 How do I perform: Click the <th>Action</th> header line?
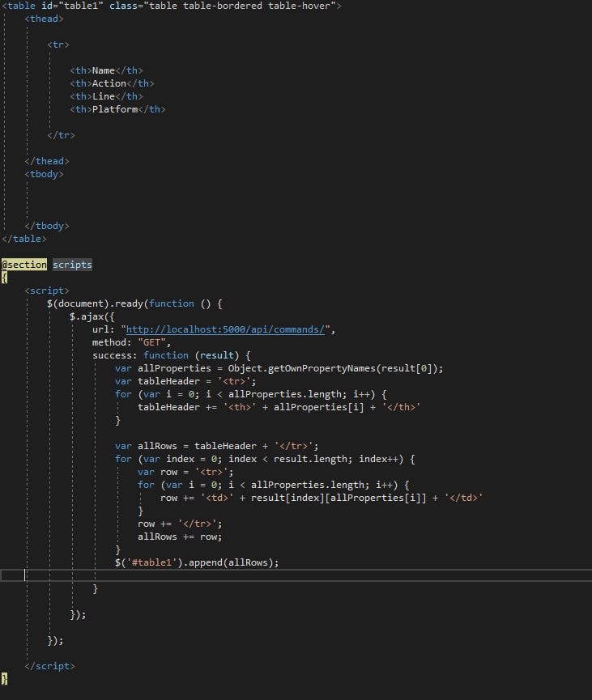[112, 83]
